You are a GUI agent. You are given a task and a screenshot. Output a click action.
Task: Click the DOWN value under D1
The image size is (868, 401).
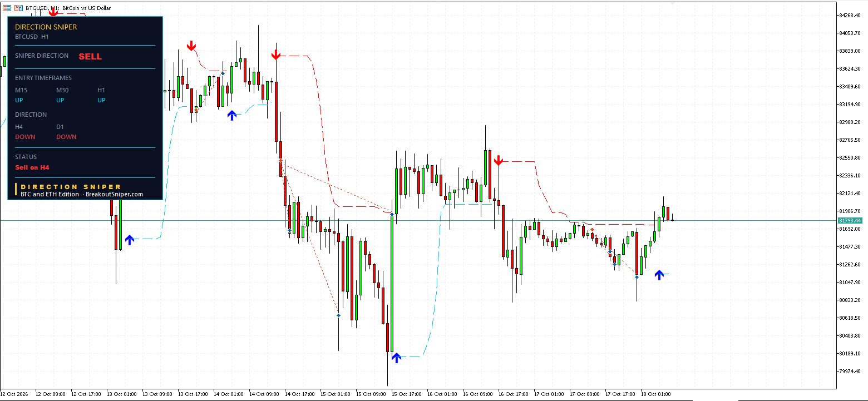coord(66,137)
